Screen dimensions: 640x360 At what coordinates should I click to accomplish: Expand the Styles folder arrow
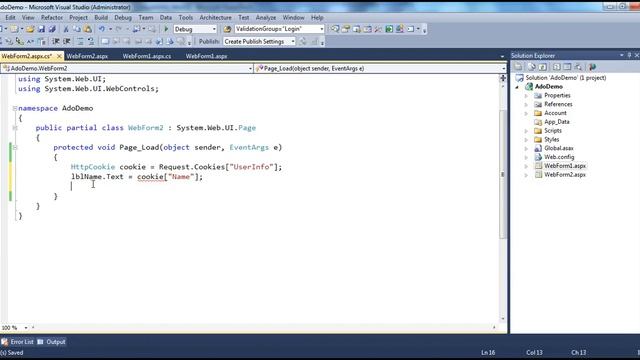point(526,140)
